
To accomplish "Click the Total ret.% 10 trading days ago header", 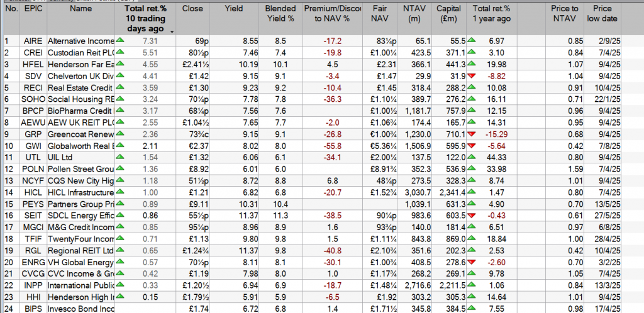I will coord(145,19).
